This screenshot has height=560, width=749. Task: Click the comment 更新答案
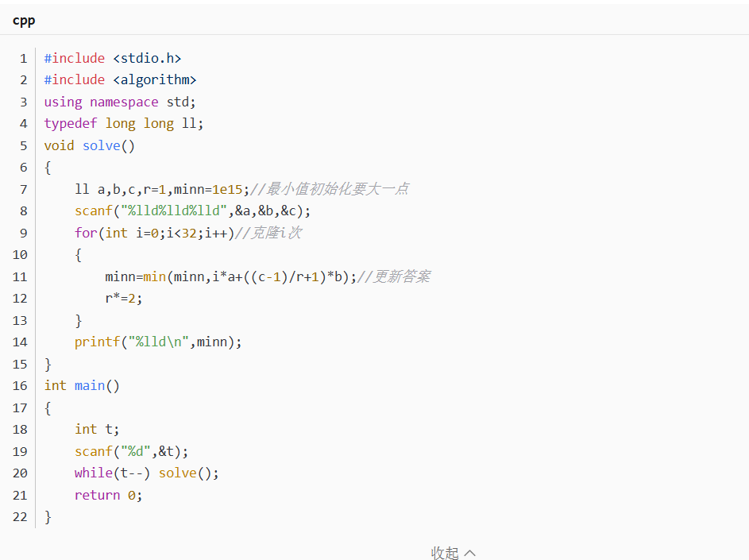tap(394, 276)
